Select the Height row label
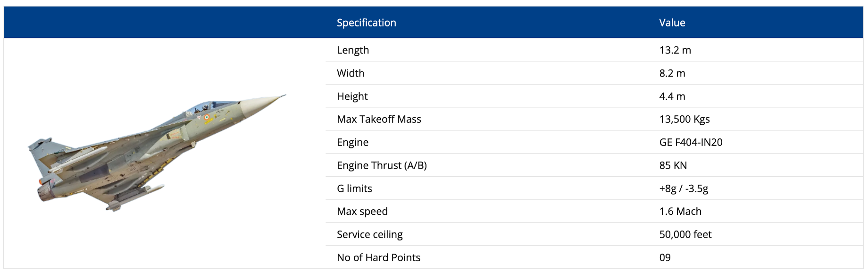Screen dimensions: 868x274 [x=352, y=96]
